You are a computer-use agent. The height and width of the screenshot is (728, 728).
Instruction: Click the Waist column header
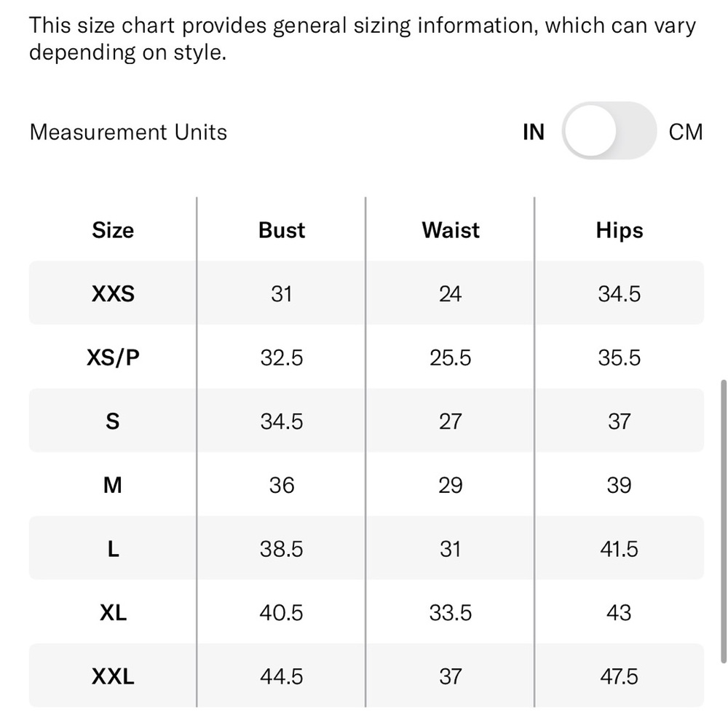tap(451, 230)
